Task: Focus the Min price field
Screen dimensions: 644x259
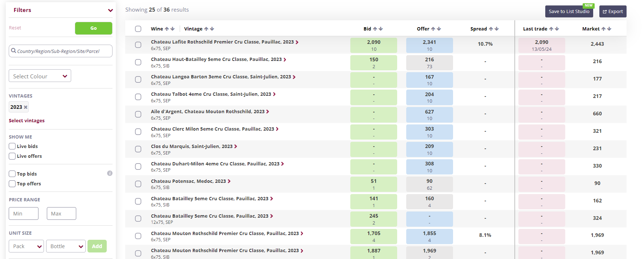Action: (24, 214)
